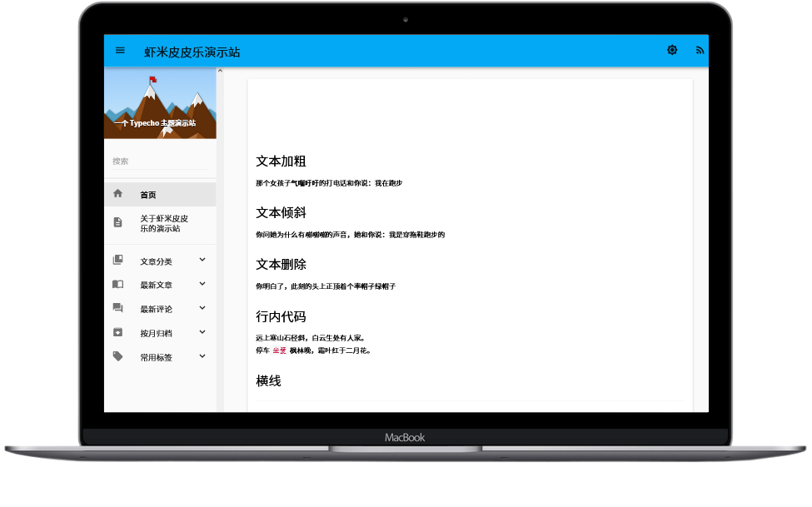Expand the 最新文章 chevron
Image resolution: width=812 pixels, height=507 pixels.
pos(202,284)
